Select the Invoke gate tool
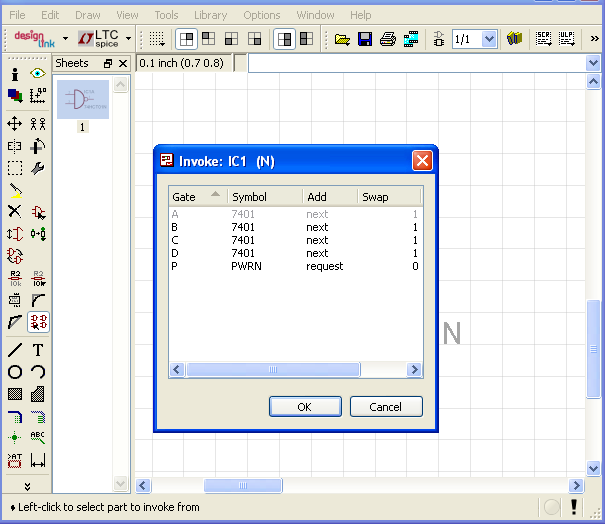This screenshot has width=605, height=524. tap(38, 322)
